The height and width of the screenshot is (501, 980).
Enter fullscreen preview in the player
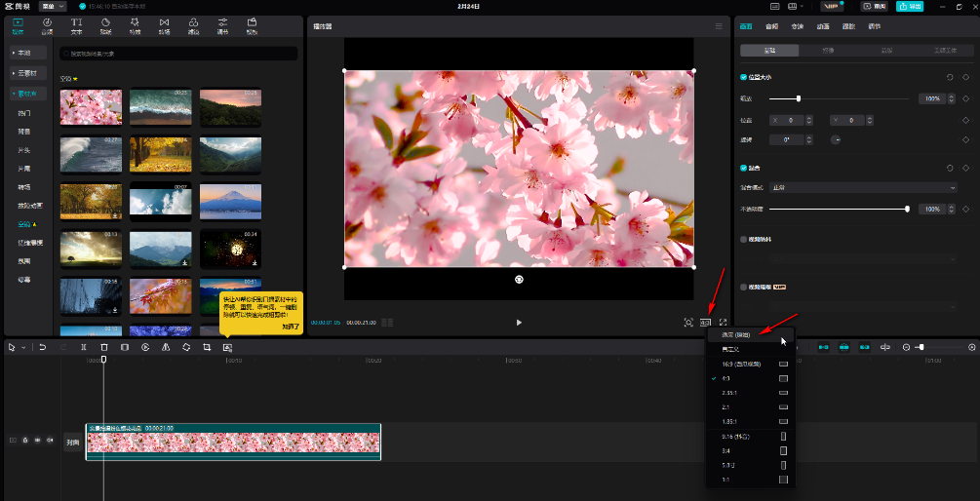coord(723,323)
